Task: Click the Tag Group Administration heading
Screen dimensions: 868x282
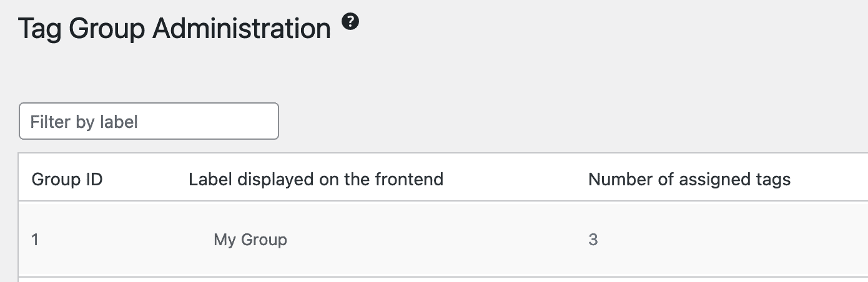Action: click(x=174, y=29)
